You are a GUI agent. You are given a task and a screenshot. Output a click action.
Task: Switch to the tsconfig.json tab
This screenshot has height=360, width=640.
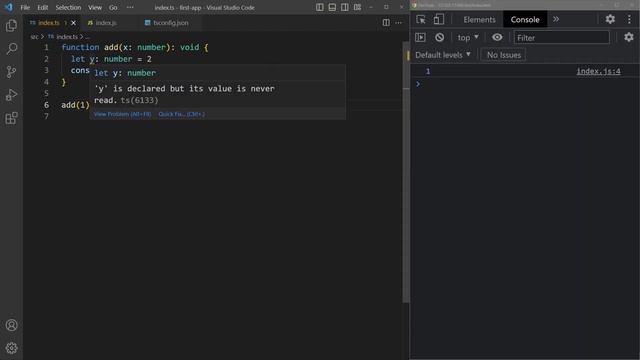171,23
